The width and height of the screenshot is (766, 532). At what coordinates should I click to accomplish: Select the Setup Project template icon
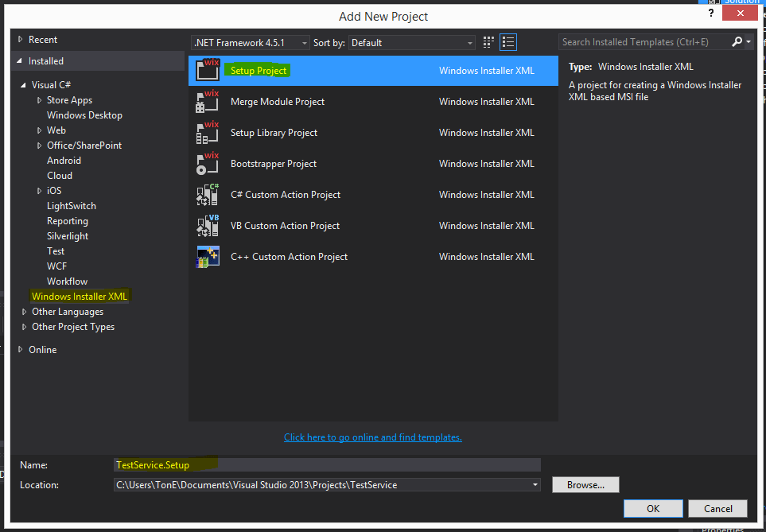click(x=207, y=70)
